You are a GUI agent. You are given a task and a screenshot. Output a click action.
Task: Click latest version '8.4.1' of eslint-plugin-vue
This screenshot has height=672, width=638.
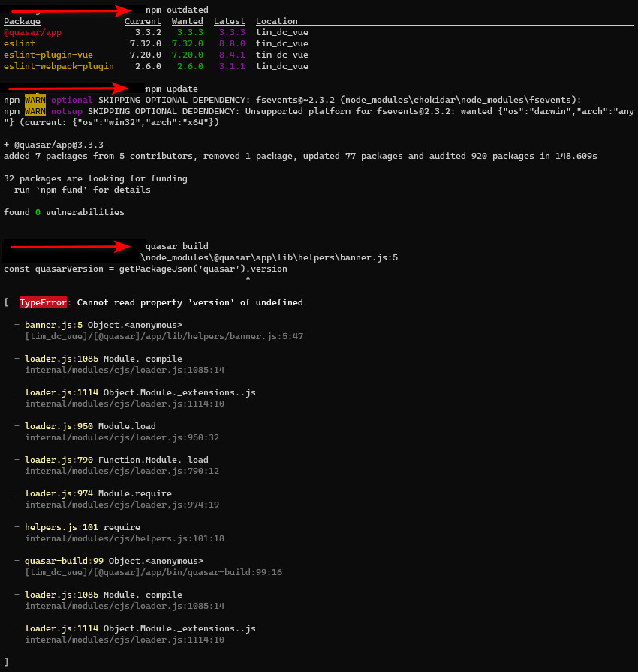point(232,55)
